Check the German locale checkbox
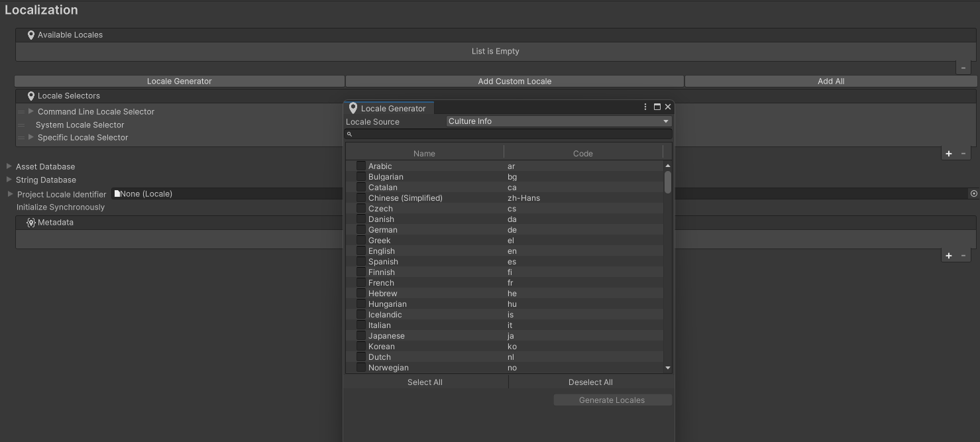 (x=360, y=229)
